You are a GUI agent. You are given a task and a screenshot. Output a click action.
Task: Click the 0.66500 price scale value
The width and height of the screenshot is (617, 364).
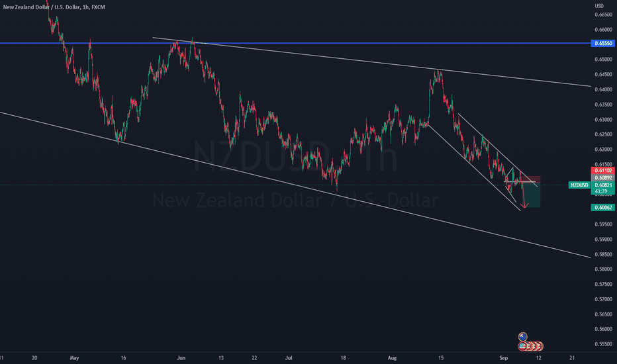[x=603, y=15]
